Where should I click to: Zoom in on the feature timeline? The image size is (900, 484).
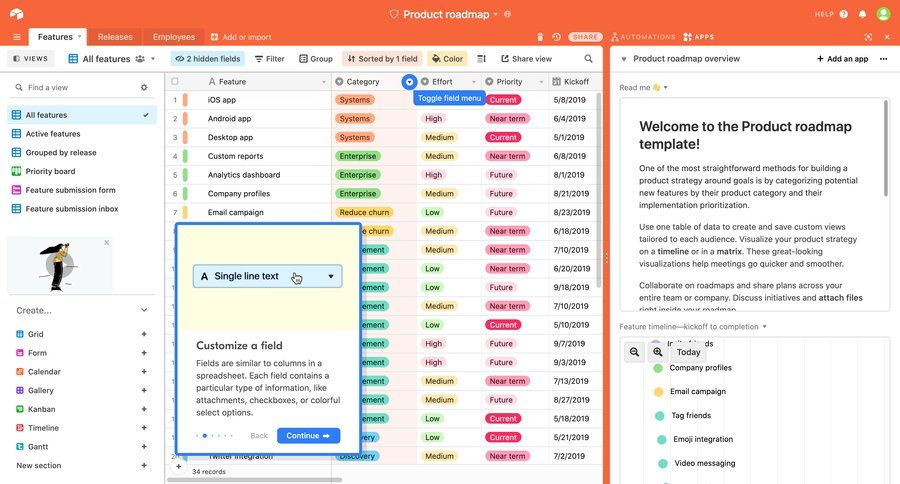pos(658,352)
